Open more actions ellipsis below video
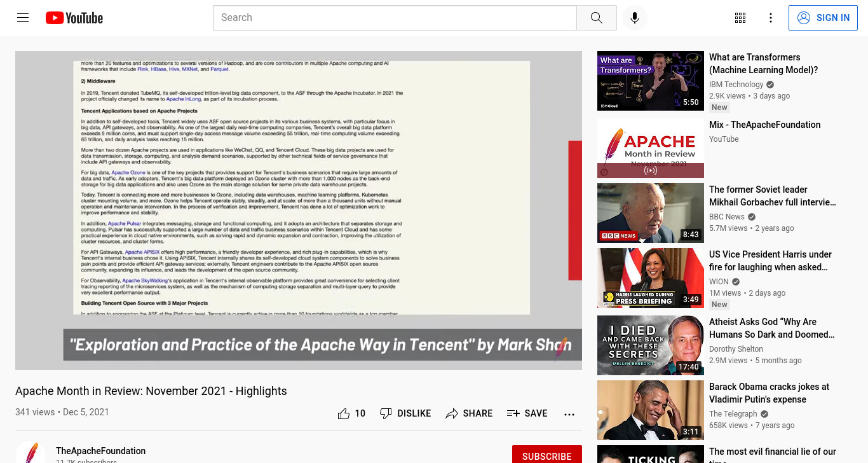868x463 pixels. pos(569,414)
